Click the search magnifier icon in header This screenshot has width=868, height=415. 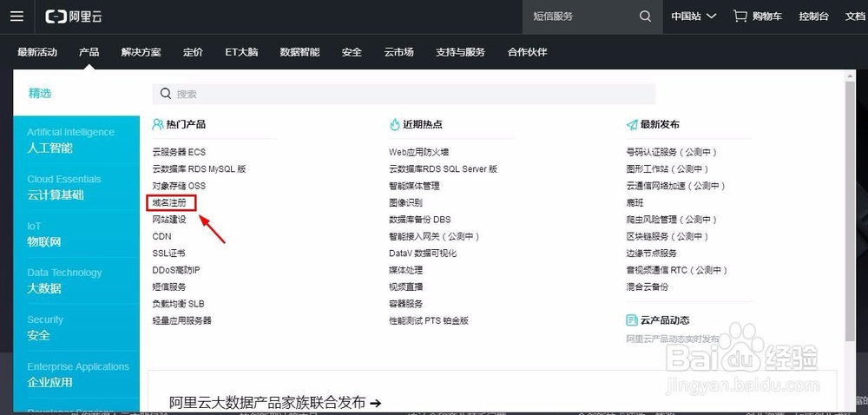pyautogui.click(x=645, y=16)
